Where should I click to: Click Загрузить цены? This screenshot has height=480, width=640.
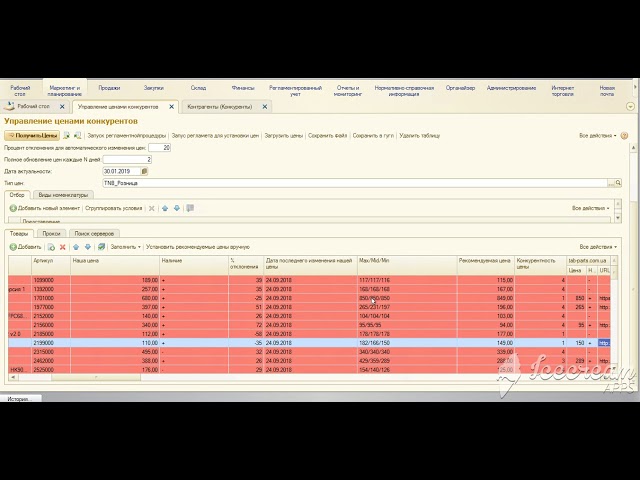click(x=284, y=136)
